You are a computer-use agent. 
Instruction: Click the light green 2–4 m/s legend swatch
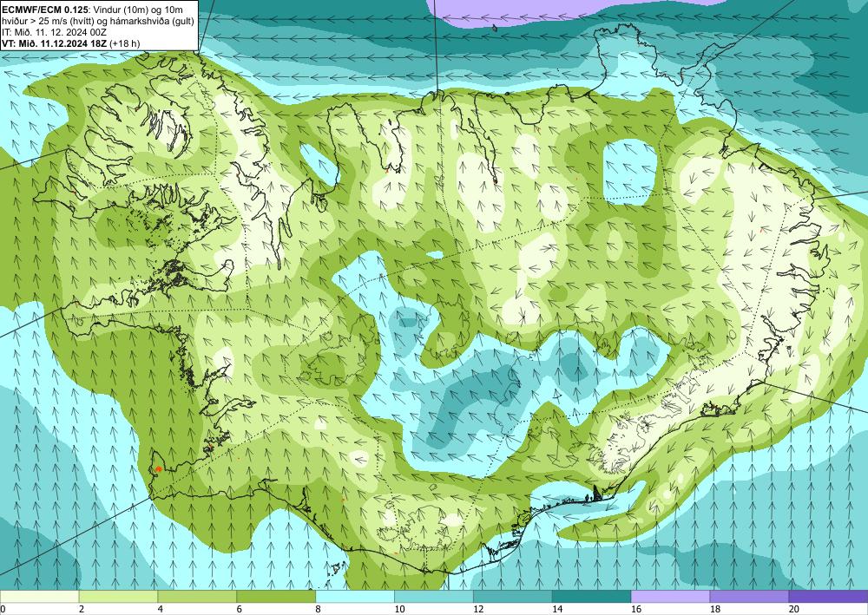(118, 596)
